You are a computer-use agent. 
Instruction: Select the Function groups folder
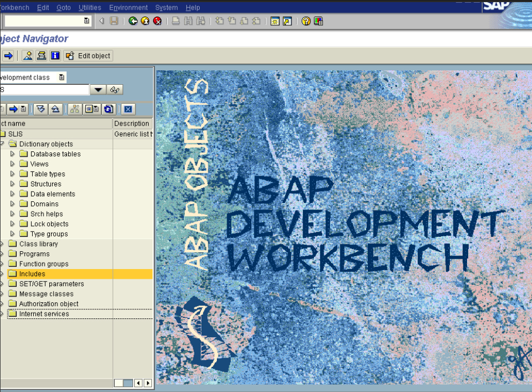click(x=44, y=264)
